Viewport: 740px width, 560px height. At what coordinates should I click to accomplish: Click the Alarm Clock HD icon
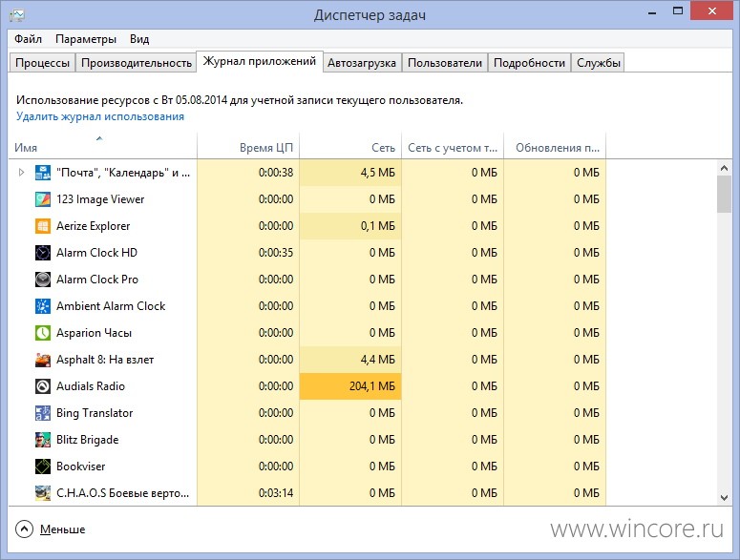pyautogui.click(x=43, y=253)
